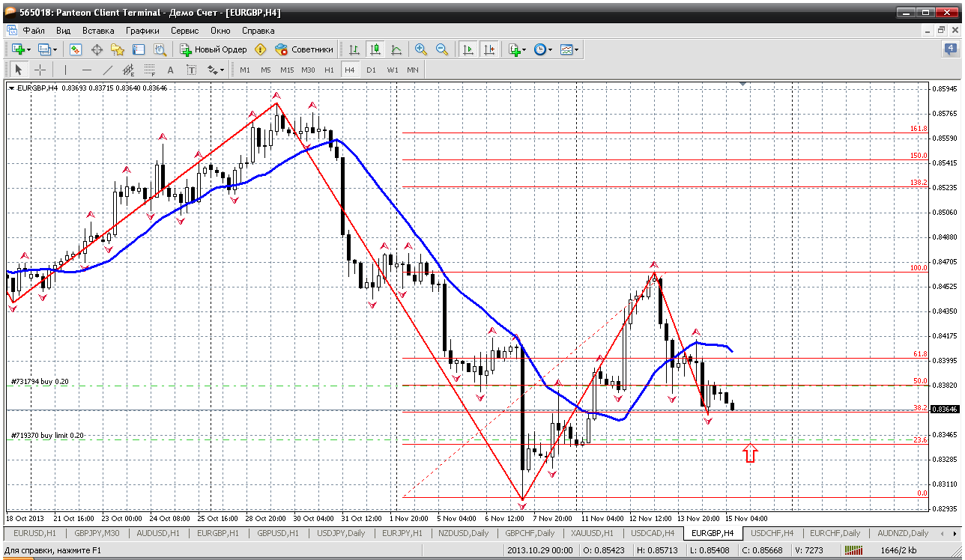The image size is (965, 560).
Task: Select the text tool
Action: click(x=170, y=70)
